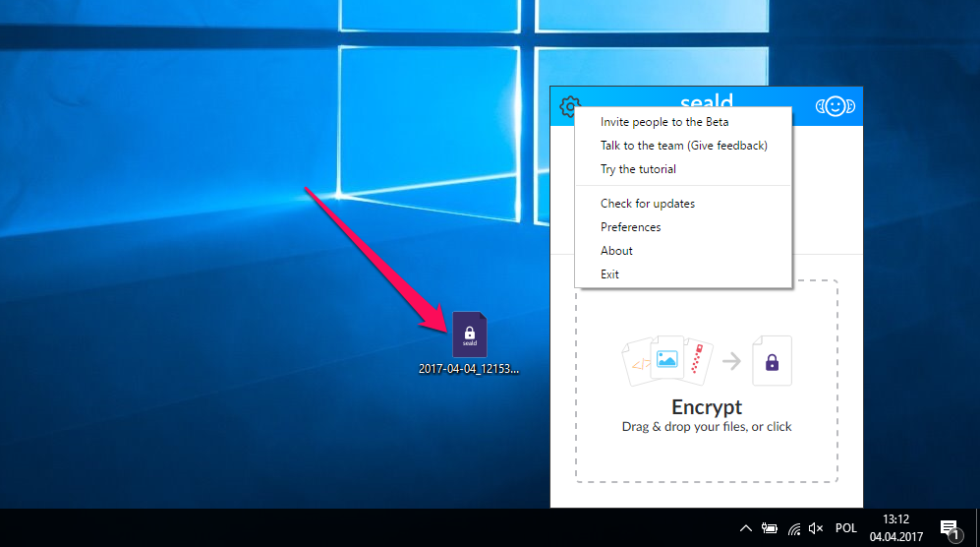Click 'Drag & drop your files, or click' text
Viewport: 980px width, 547px height.
click(x=707, y=427)
